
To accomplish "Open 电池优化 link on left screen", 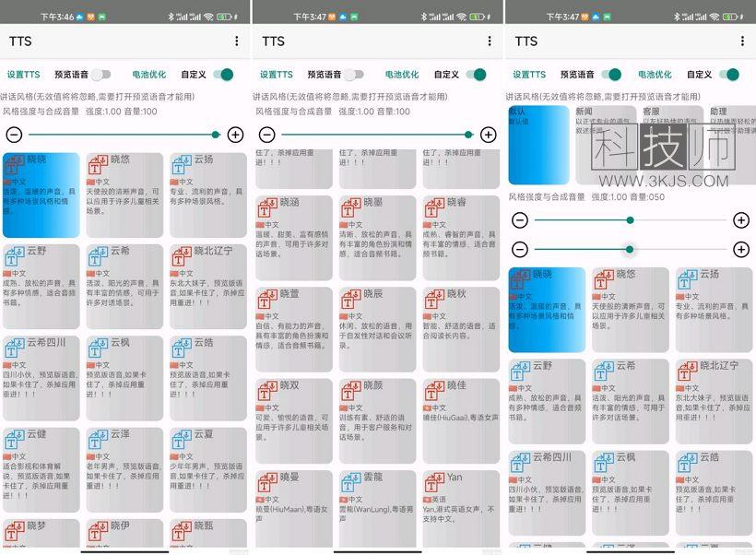I will click(x=149, y=75).
